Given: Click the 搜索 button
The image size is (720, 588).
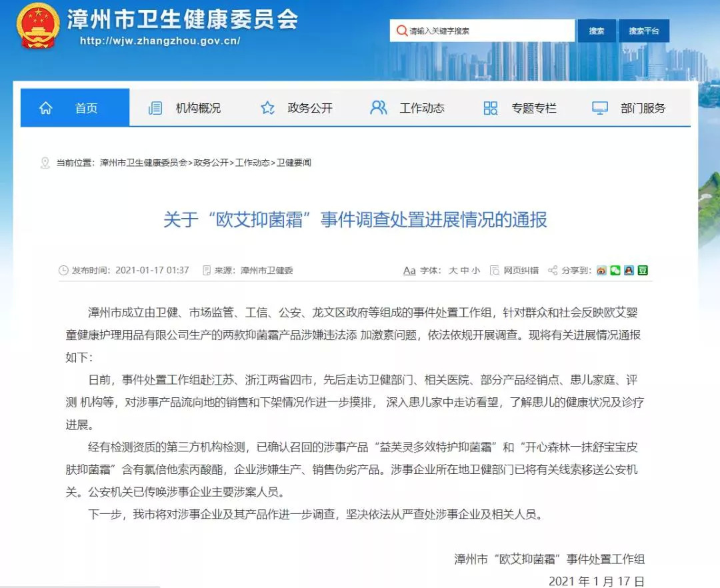Looking at the screenshot, I should pos(597,31).
